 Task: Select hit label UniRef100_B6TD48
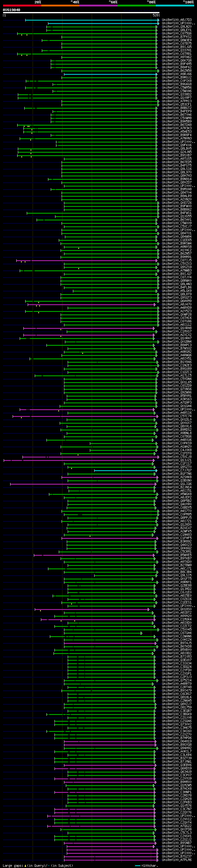pyautogui.click(x=177, y=125)
